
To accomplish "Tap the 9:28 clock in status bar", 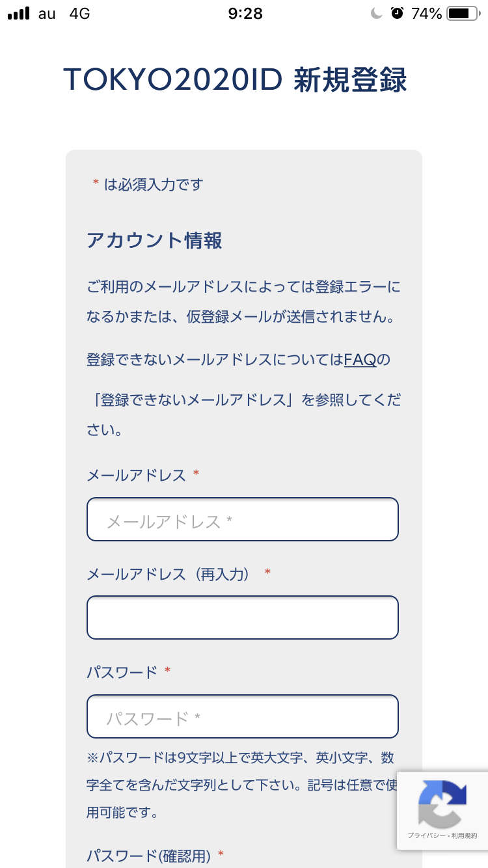I will click(x=245, y=14).
